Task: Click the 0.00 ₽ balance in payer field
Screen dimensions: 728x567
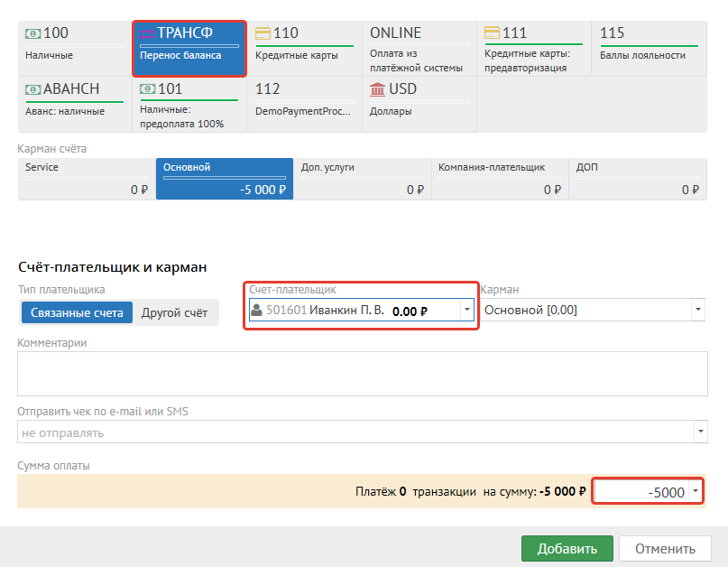Action: click(x=410, y=311)
